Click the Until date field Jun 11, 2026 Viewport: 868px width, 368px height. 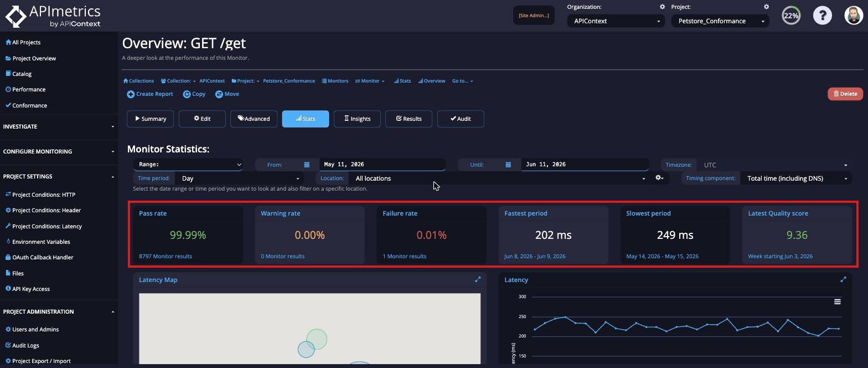(x=585, y=165)
